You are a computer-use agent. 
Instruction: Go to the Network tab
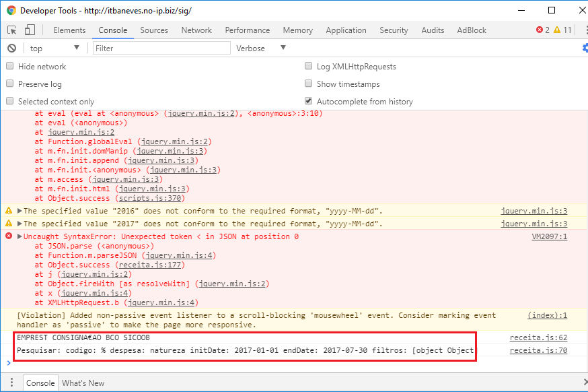tap(196, 30)
